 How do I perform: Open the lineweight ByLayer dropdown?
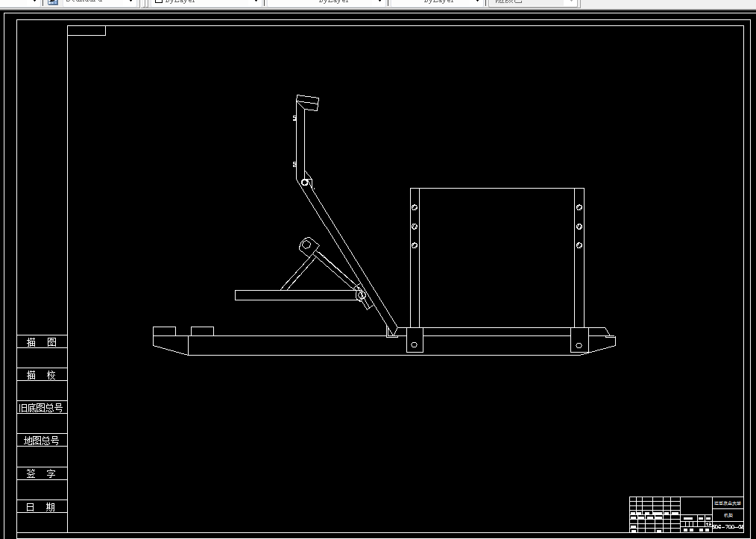click(x=438, y=2)
